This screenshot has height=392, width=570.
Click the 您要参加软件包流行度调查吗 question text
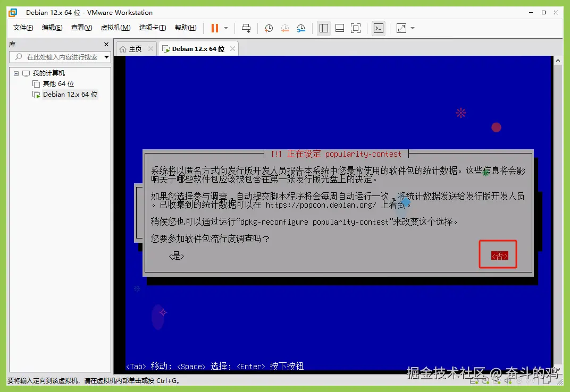[210, 238]
